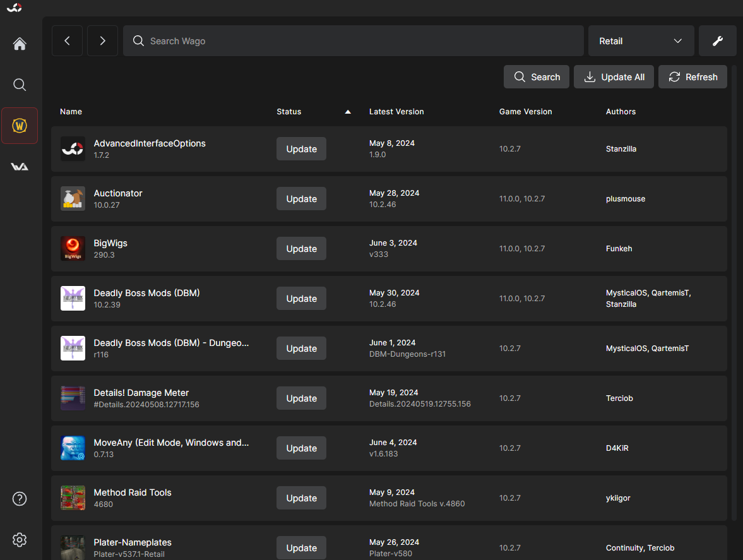Click author D4KiR
The height and width of the screenshot is (560, 743).
(x=617, y=448)
